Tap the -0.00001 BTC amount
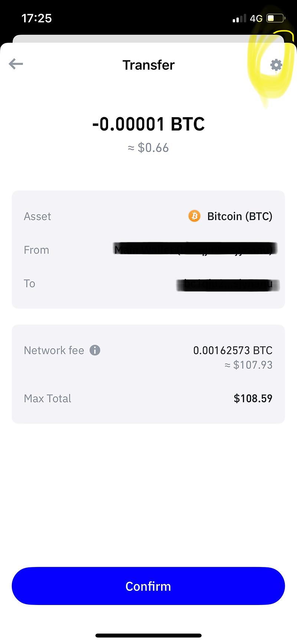 (x=148, y=124)
